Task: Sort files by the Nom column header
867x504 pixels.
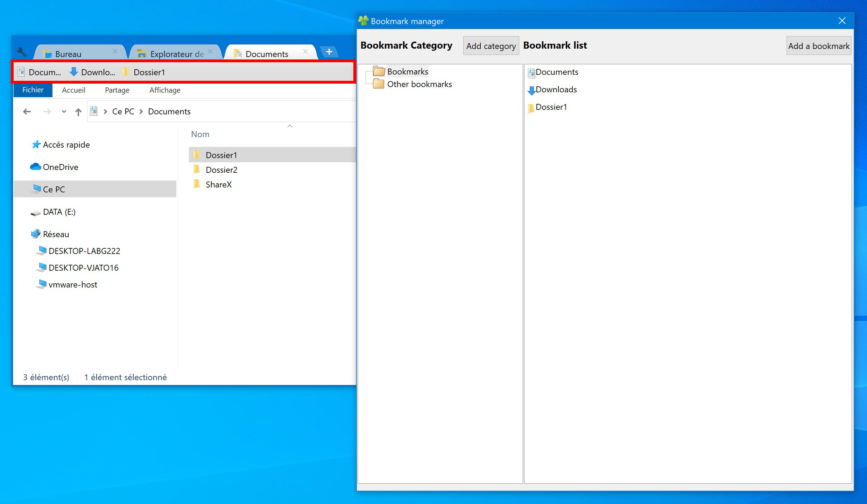Action: 200,134
